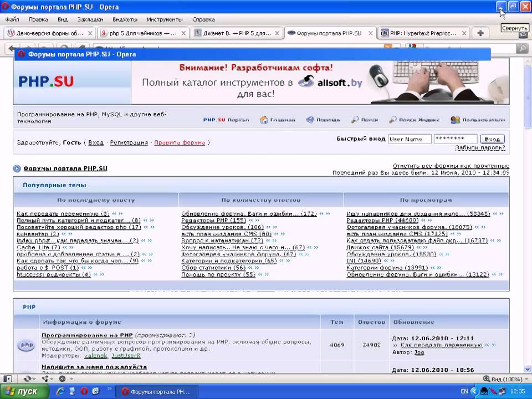
Task: Open topic INI (14690)
Action: 364,261
